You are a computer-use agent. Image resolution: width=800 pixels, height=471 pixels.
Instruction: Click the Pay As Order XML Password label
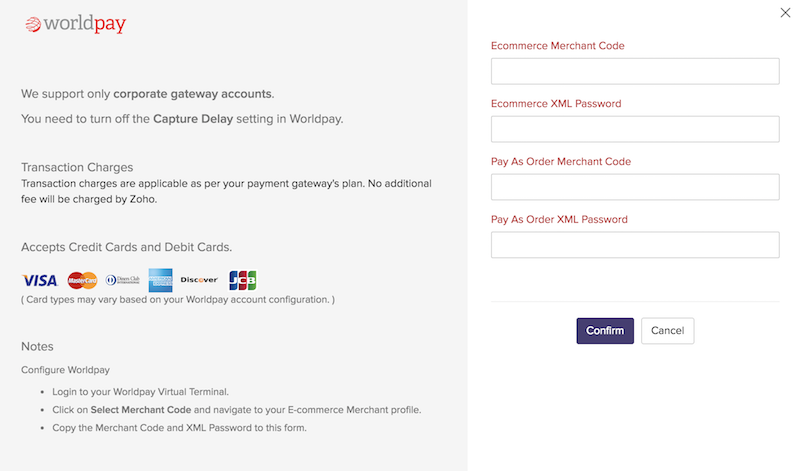click(564, 220)
